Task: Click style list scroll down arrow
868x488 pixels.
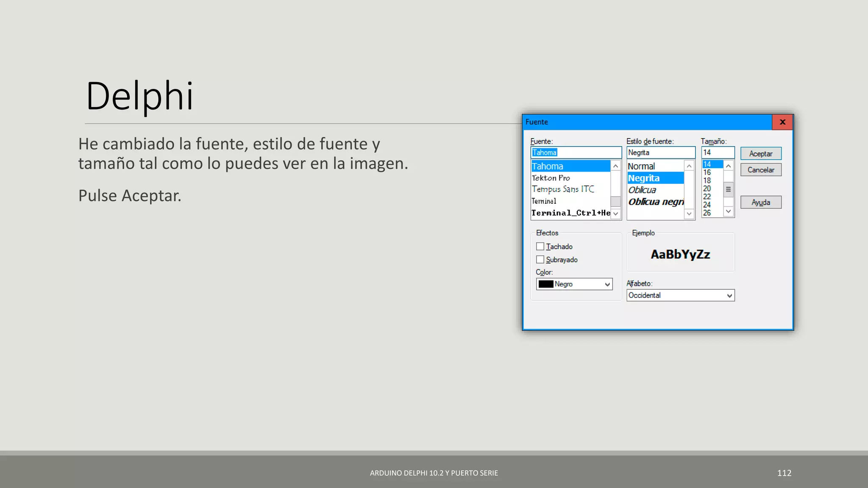Action: [689, 213]
